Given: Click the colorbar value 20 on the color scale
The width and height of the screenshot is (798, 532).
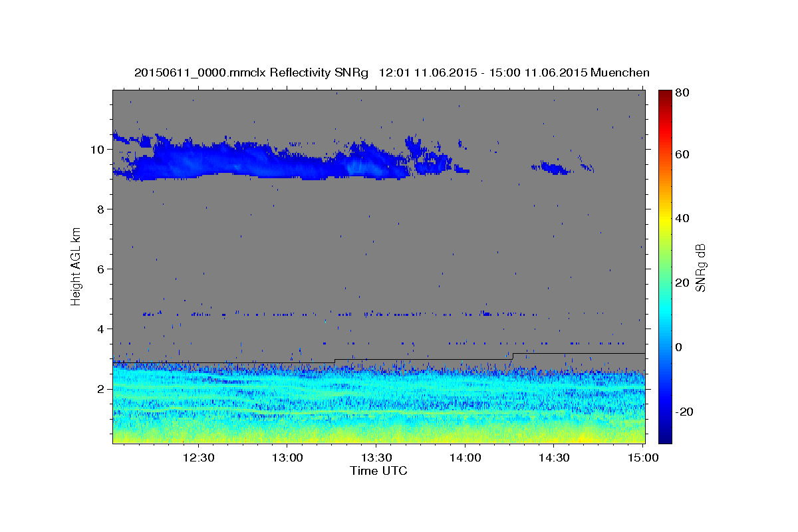Looking at the screenshot, I should [x=682, y=283].
